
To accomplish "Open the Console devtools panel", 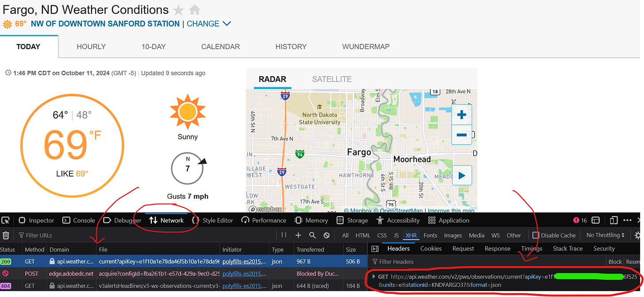I will [x=78, y=220].
